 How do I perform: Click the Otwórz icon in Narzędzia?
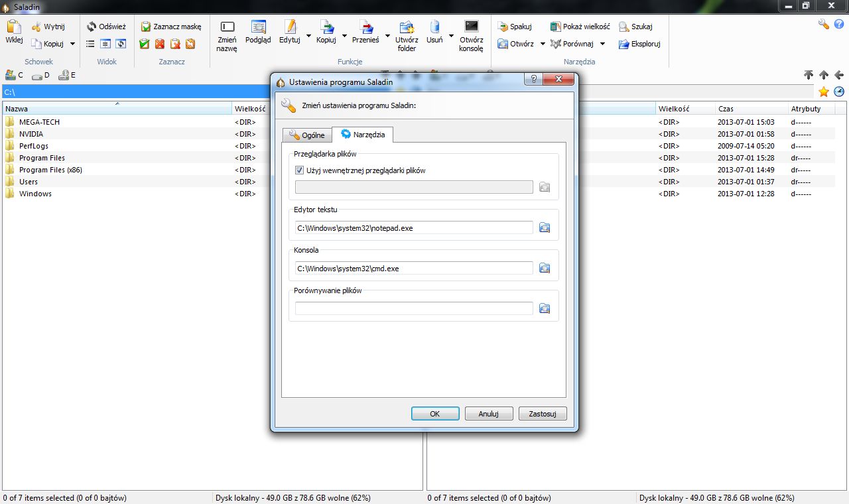[x=503, y=44]
